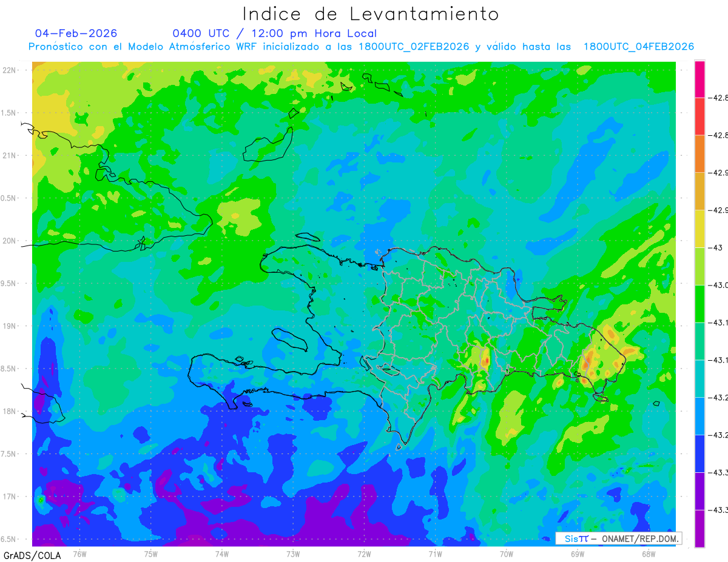Click "0400 UTC / 12:00 pm Hora Local"
This screenshot has height=562, width=728.
point(275,33)
